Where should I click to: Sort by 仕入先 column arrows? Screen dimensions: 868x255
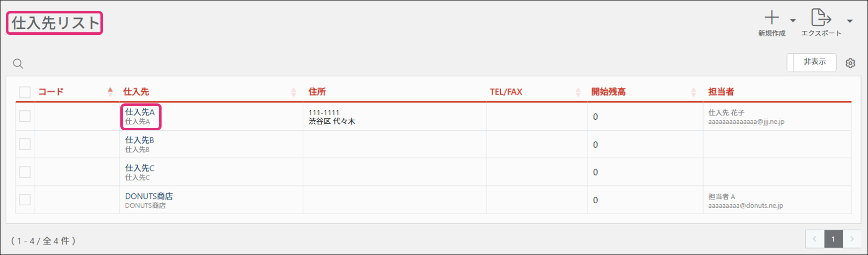293,92
